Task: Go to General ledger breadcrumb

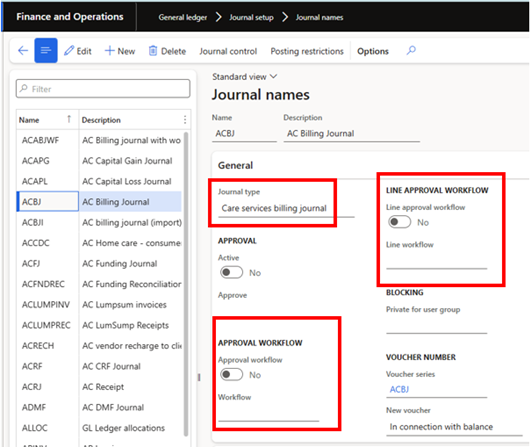Action: pyautogui.click(x=183, y=17)
